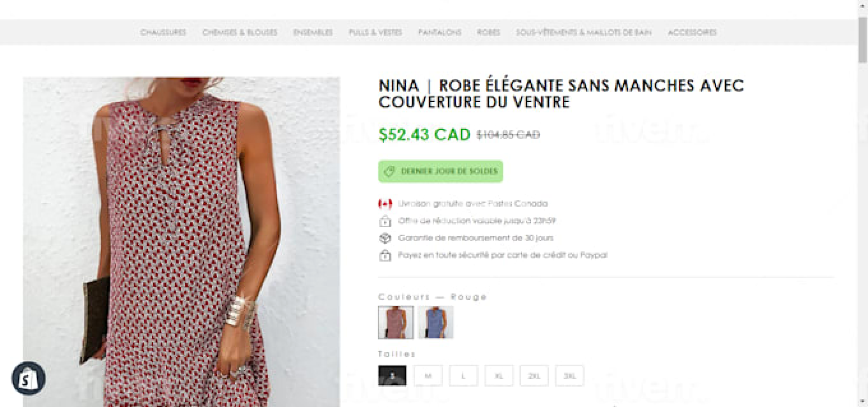Click the sale tag icon in badge
Image resolution: width=868 pixels, height=407 pixels.
click(x=389, y=171)
